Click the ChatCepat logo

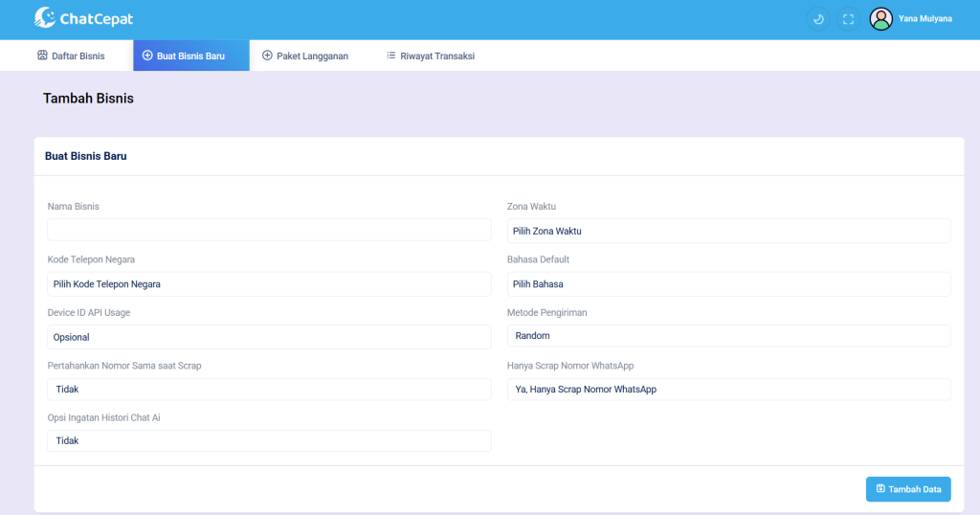tap(83, 18)
